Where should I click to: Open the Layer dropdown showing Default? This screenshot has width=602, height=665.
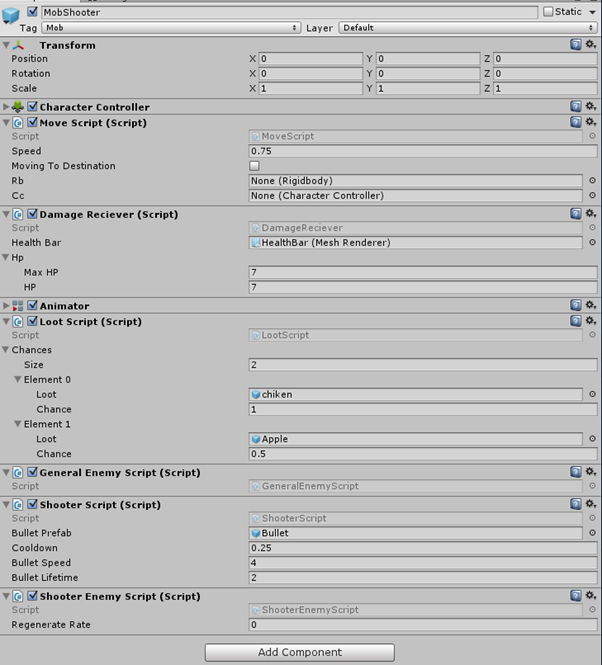click(x=468, y=28)
